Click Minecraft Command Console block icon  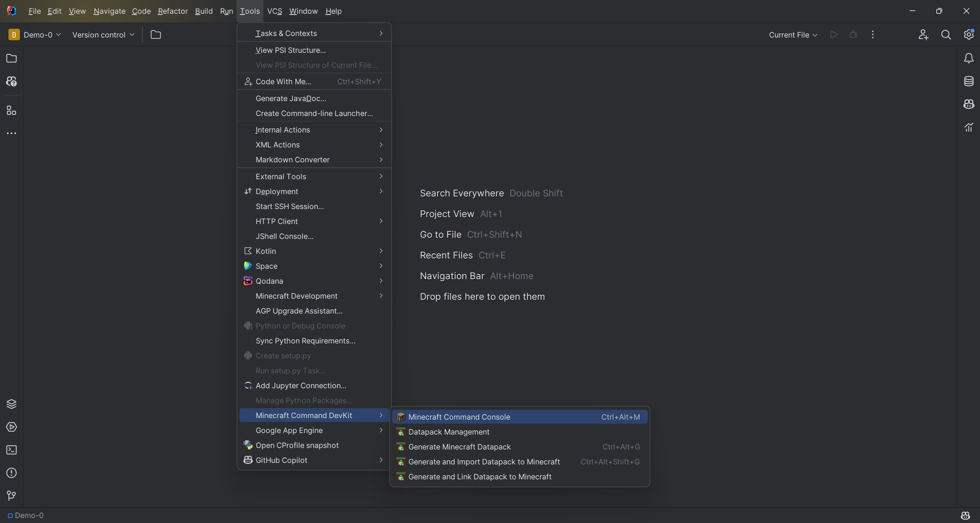(401, 417)
